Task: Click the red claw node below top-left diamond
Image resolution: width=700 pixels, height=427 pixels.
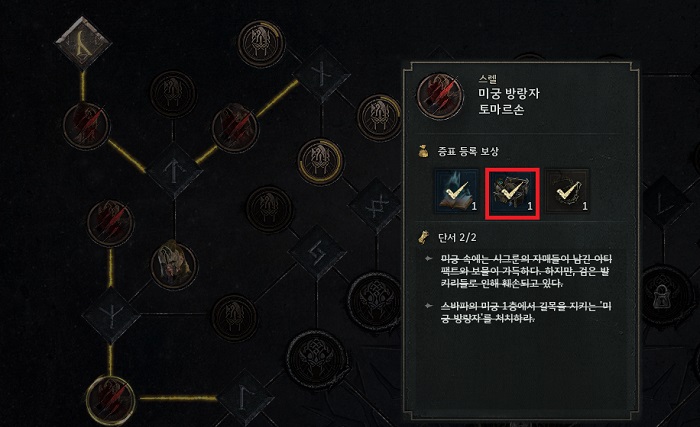Action: click(x=87, y=126)
